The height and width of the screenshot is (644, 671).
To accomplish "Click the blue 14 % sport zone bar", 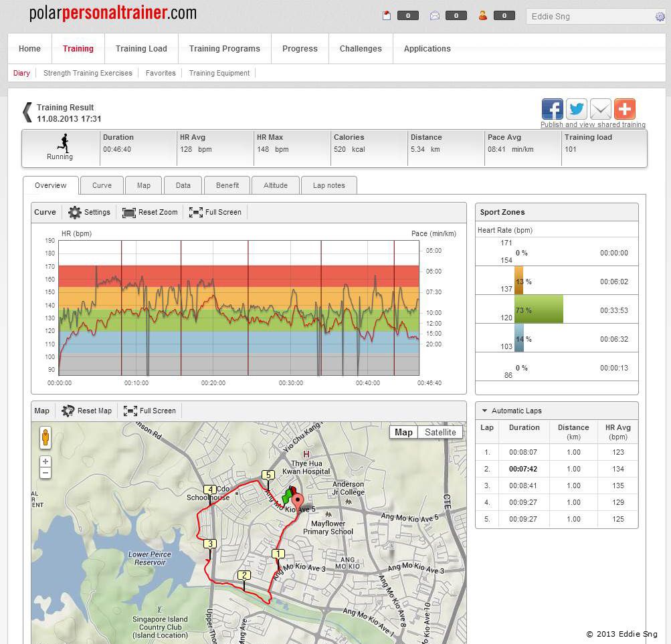I will pyautogui.click(x=519, y=338).
